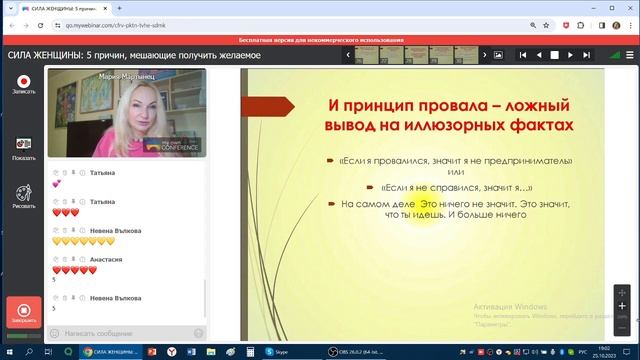Image resolution: width=640 pixels, height=360 pixels.
Task: Open the Показать screen share tool
Action: (x=24, y=144)
